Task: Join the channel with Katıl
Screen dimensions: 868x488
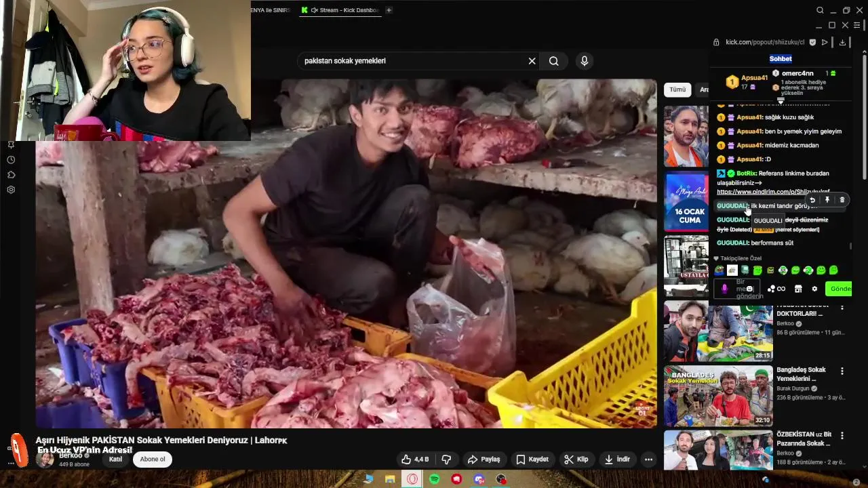Action: (x=116, y=460)
